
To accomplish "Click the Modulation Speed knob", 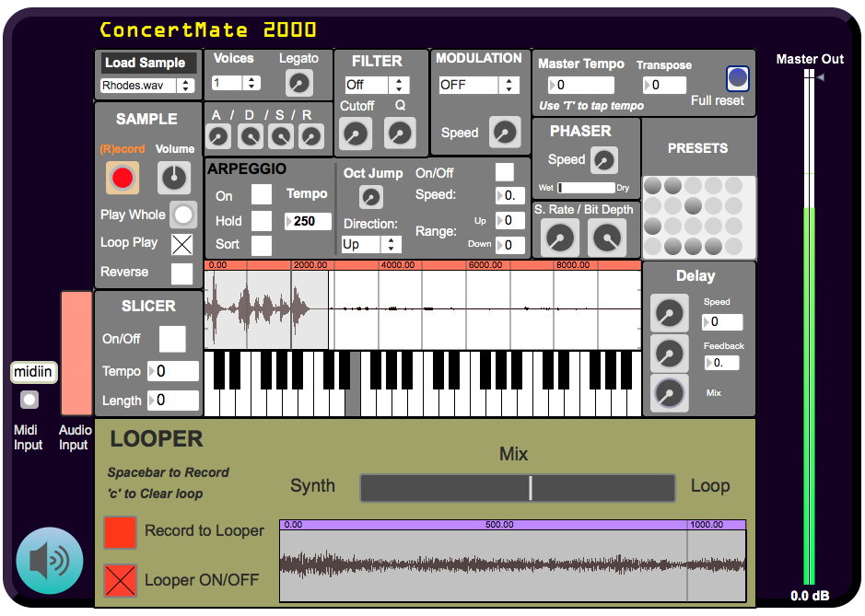I will (504, 133).
